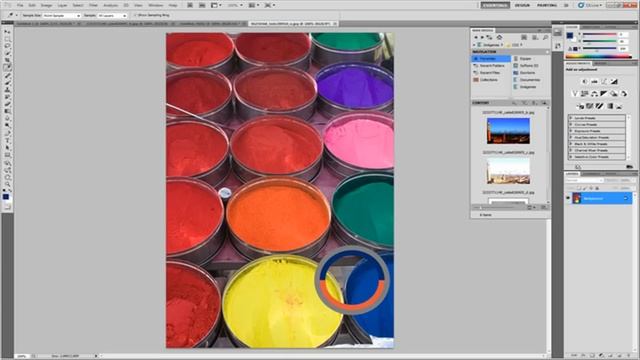The width and height of the screenshot is (640, 360).
Task: Open the Filter menu
Action: 93,5
